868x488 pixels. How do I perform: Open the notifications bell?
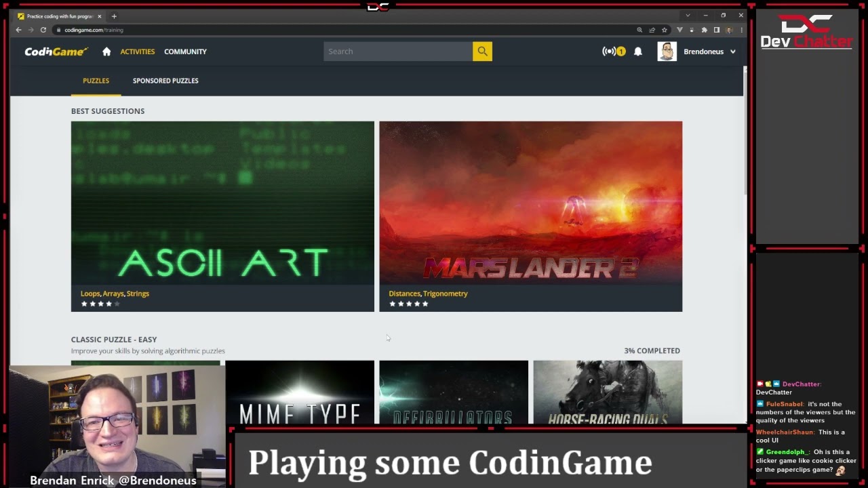(638, 52)
